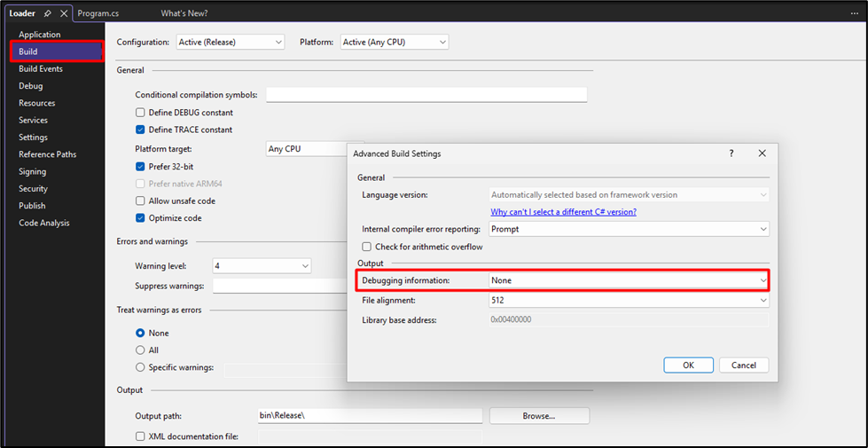This screenshot has width=868, height=448.
Task: Enable Define DEBUG constant checkbox
Action: tap(140, 113)
